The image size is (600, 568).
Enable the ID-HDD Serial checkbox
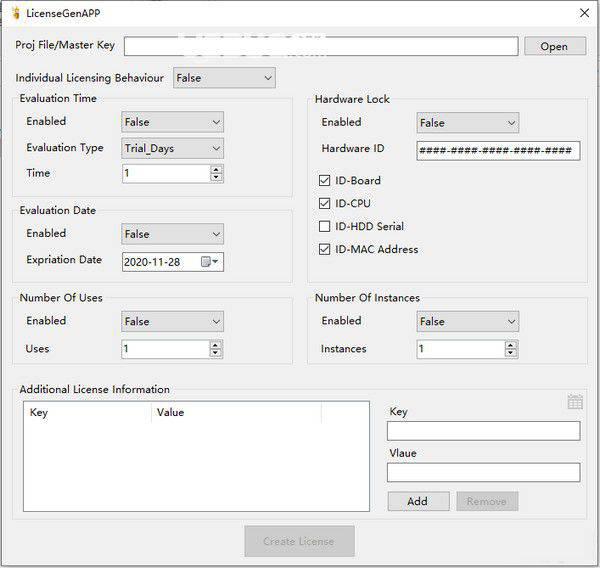[324, 226]
